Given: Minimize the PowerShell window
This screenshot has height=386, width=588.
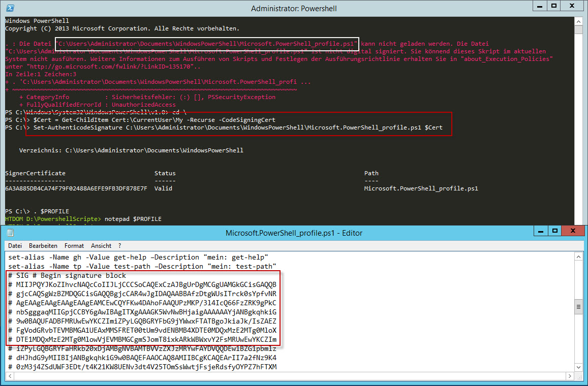Looking at the screenshot, I should pyautogui.click(x=540, y=6).
